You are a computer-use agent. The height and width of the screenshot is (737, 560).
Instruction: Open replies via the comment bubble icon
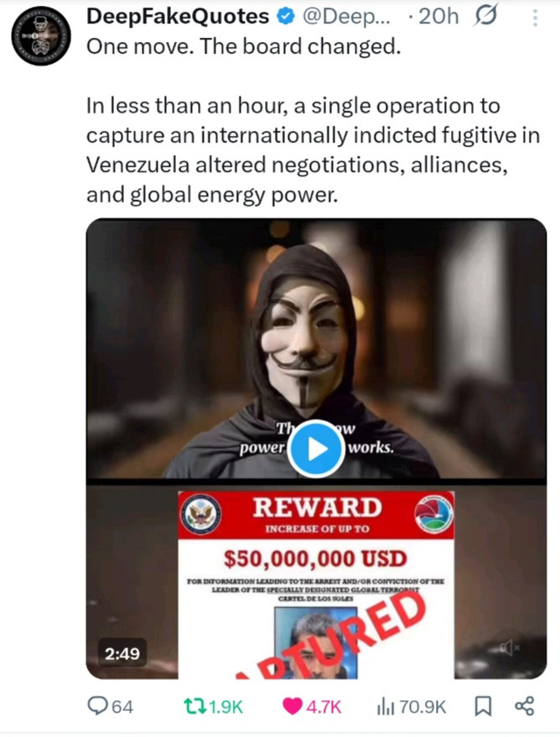coord(98,706)
